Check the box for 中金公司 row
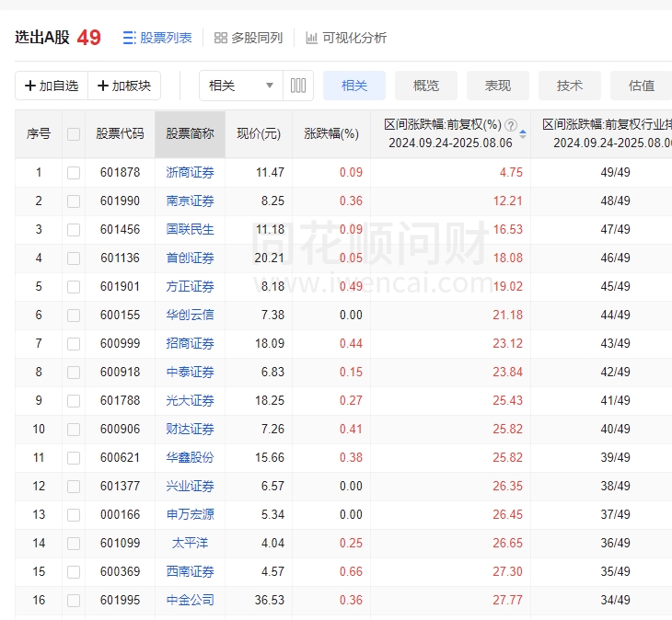Screen dimensions: 672x620 click(x=74, y=601)
